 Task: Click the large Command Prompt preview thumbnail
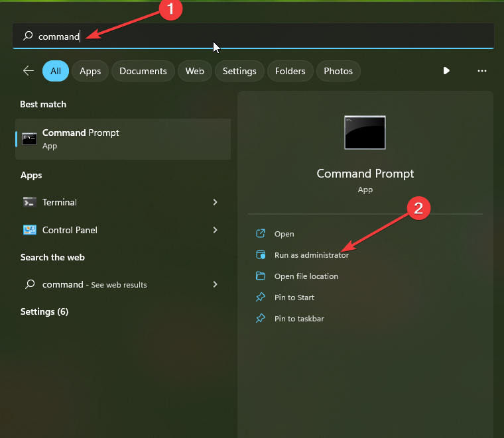[365, 133]
